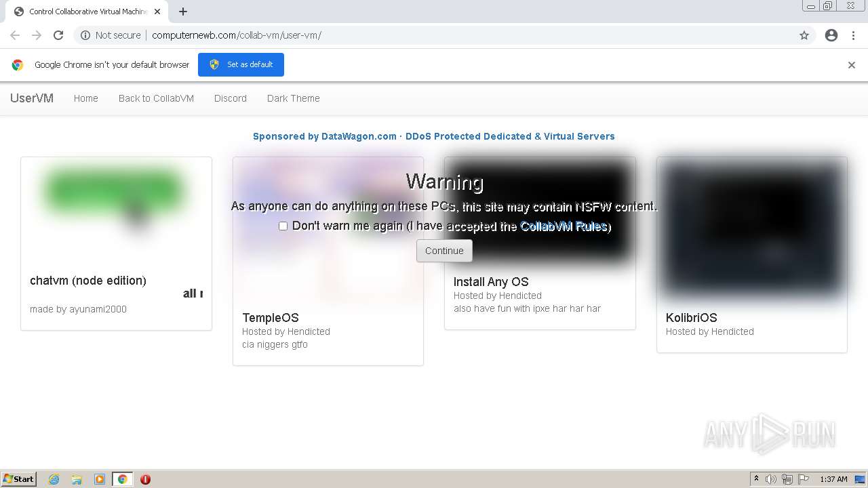Open Windows Explorer from taskbar
This screenshot has height=488, width=868.
tap(77, 479)
